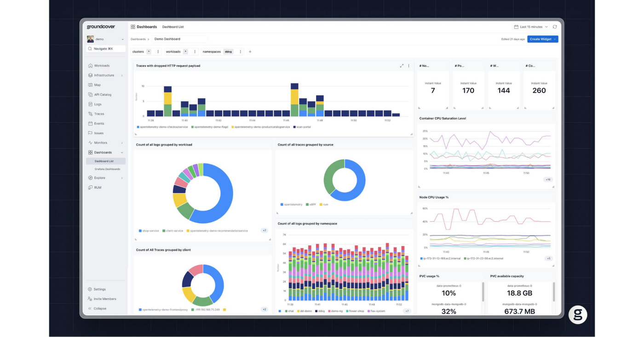Show +2 more client legend items
Screen dimensions: 644x337
point(264,310)
